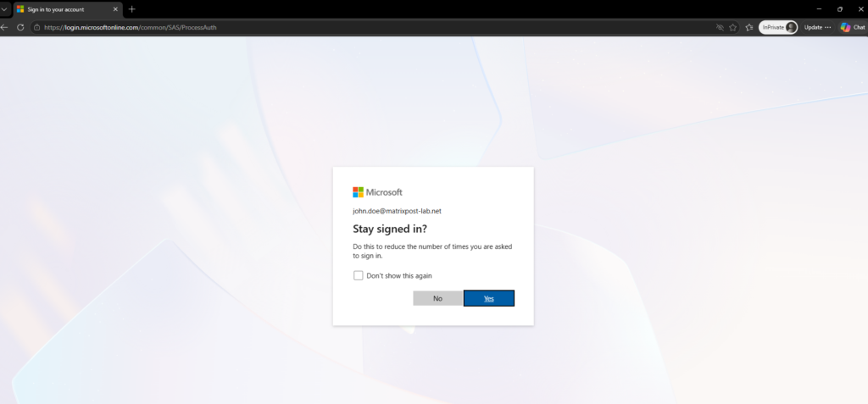Tick the "Don't show this again" checkbox

point(359,275)
